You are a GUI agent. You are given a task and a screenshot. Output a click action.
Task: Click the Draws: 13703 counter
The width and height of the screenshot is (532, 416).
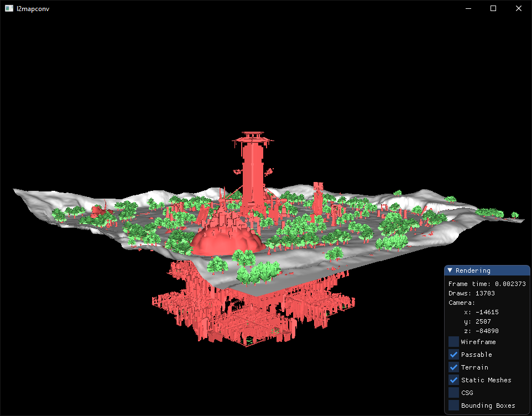(x=472, y=293)
